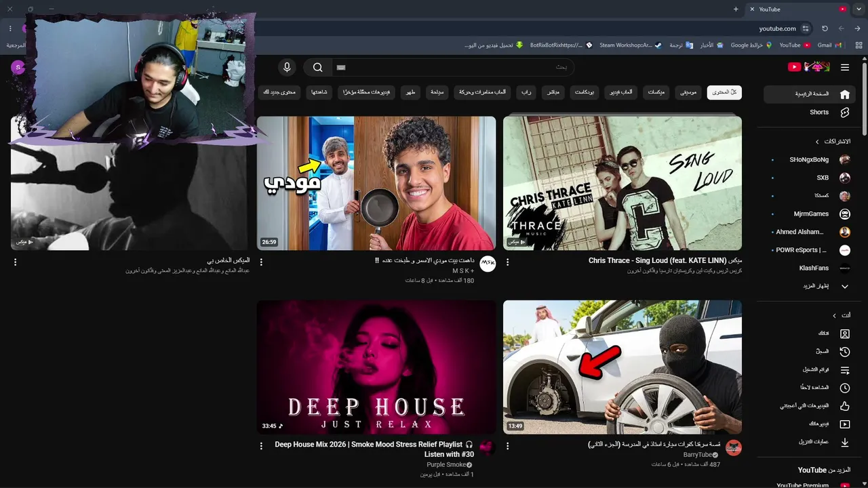
Task: Open your channel person icon in sidebar
Action: (844, 333)
